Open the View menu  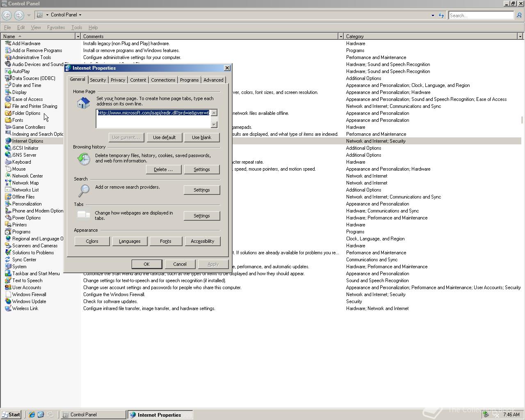(36, 27)
